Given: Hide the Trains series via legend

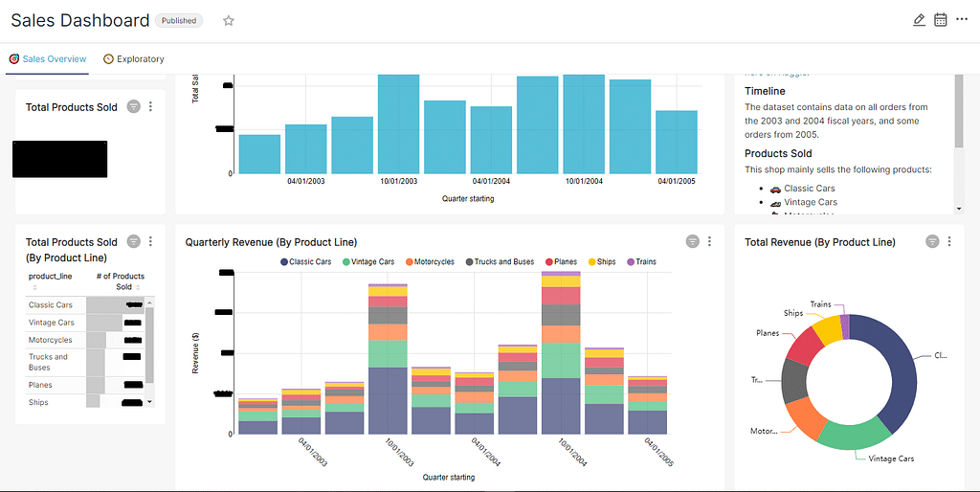Looking at the screenshot, I should pos(641,261).
